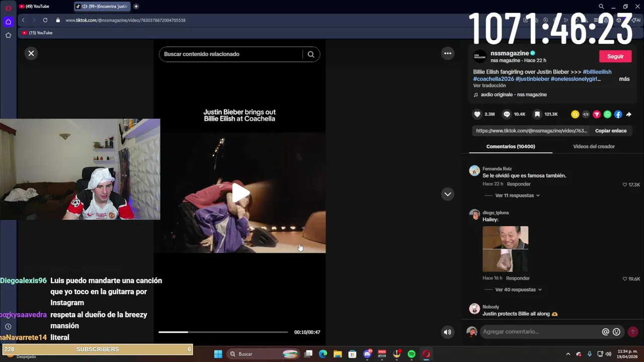Open comments via speech bubble icon

point(507,114)
